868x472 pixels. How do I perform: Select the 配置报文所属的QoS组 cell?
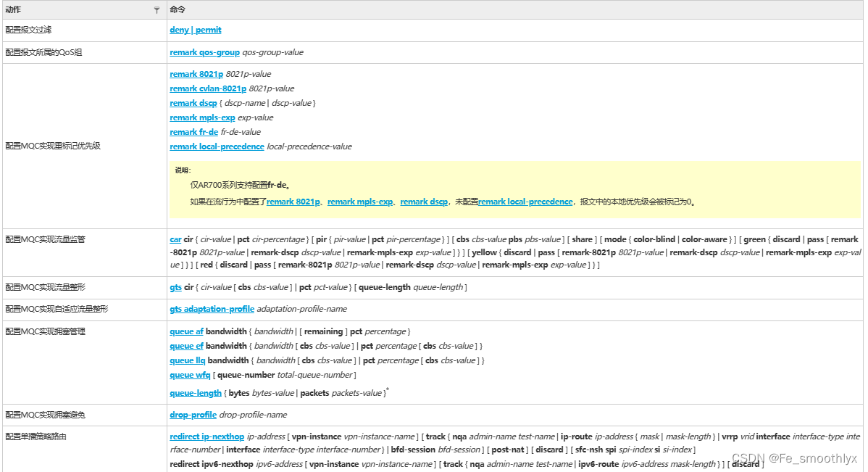[84, 53]
